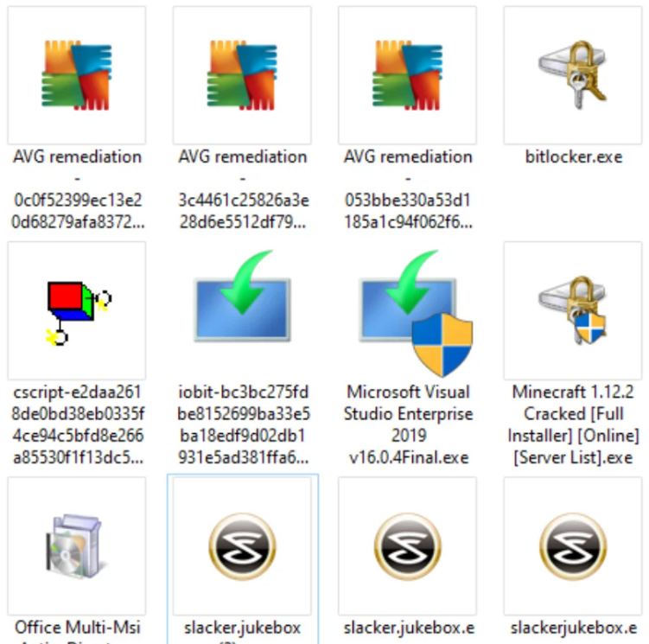Click the Microsoft Visual Studio Enterprise filename text
Viewport: 649px width, 644px height.
(409, 424)
